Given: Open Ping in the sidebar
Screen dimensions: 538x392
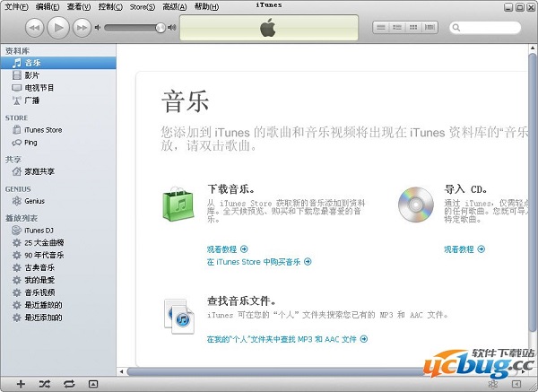Looking at the screenshot, I should [x=58, y=143].
